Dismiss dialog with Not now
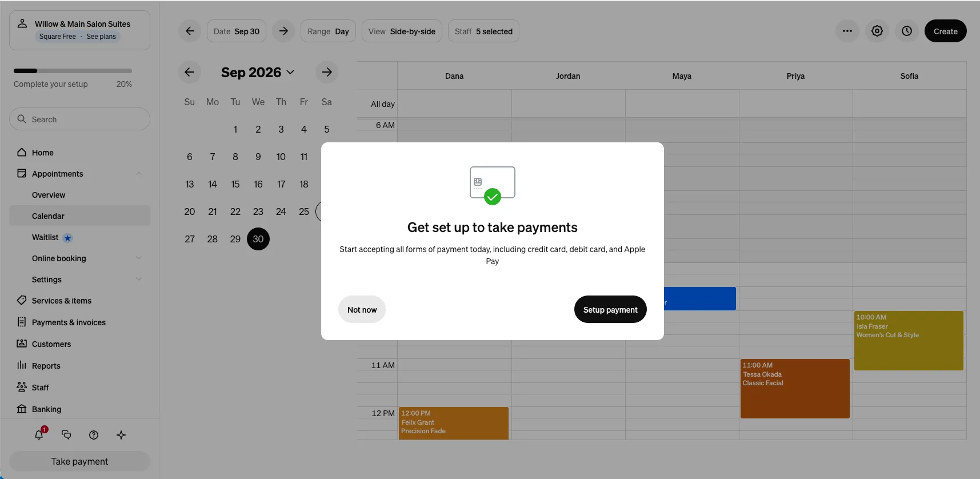Image resolution: width=980 pixels, height=479 pixels. (x=362, y=309)
